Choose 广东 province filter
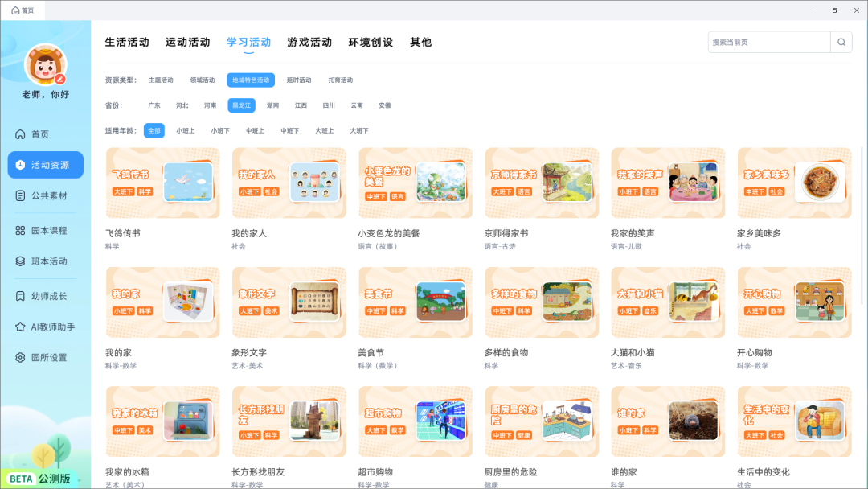 (154, 105)
